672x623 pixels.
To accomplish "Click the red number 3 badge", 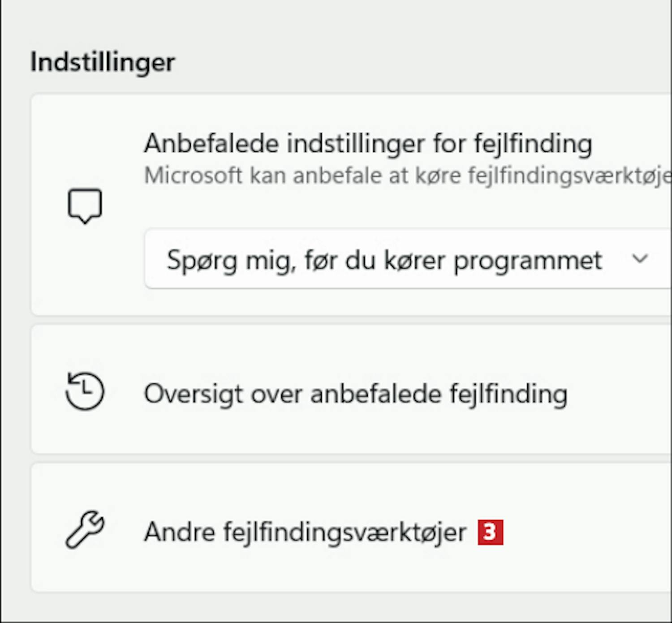I will click(x=490, y=532).
